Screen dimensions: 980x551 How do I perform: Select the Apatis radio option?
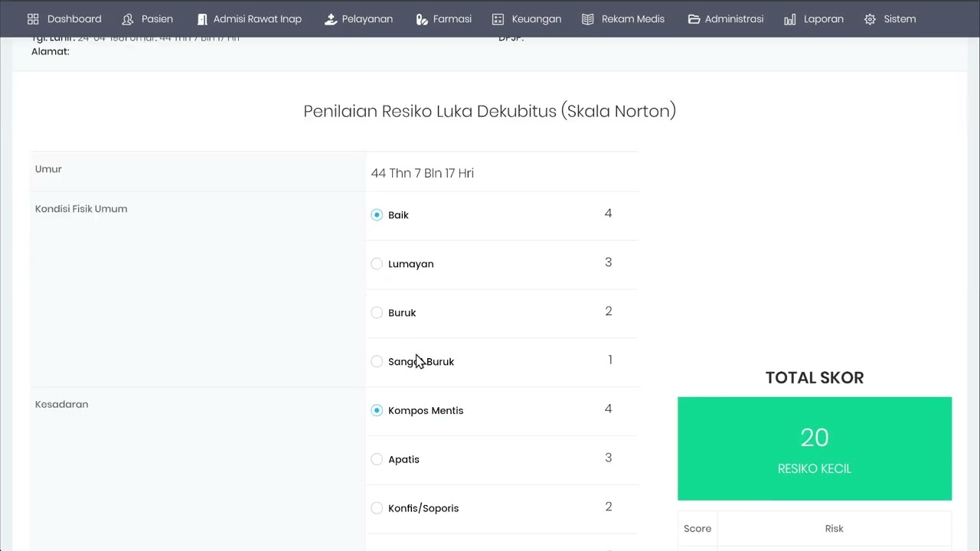click(x=377, y=460)
